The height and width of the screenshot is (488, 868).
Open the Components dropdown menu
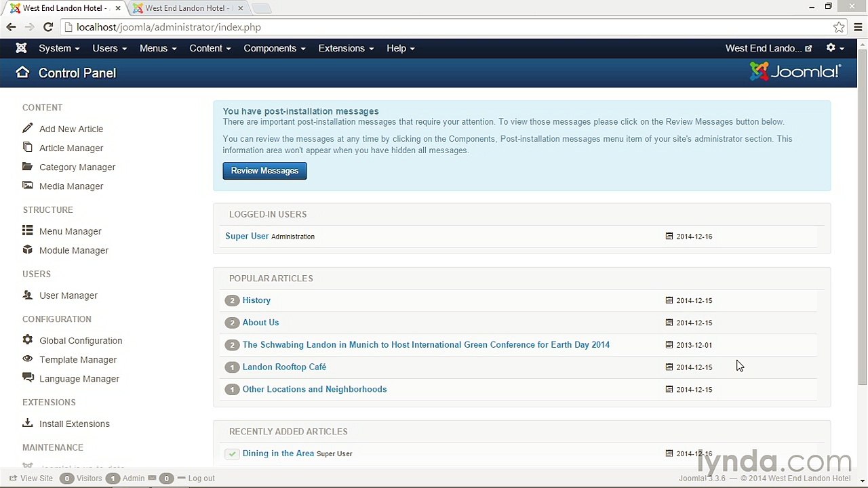[x=275, y=48]
